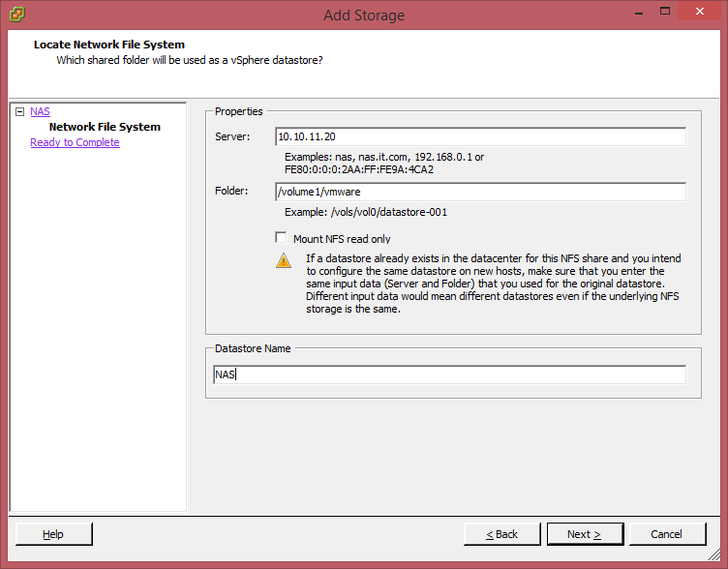
Task: Select the Network File System step
Action: pos(105,127)
